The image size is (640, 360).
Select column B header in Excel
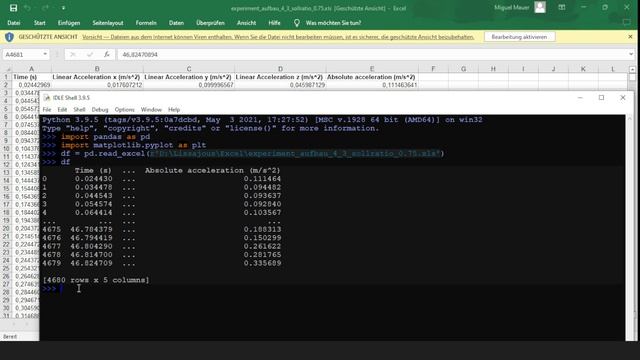tap(97, 69)
